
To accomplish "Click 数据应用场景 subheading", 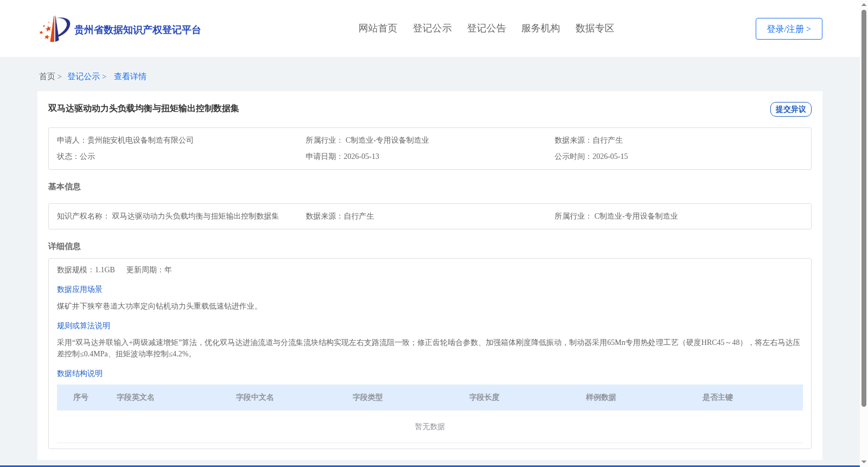I will pyautogui.click(x=80, y=290).
